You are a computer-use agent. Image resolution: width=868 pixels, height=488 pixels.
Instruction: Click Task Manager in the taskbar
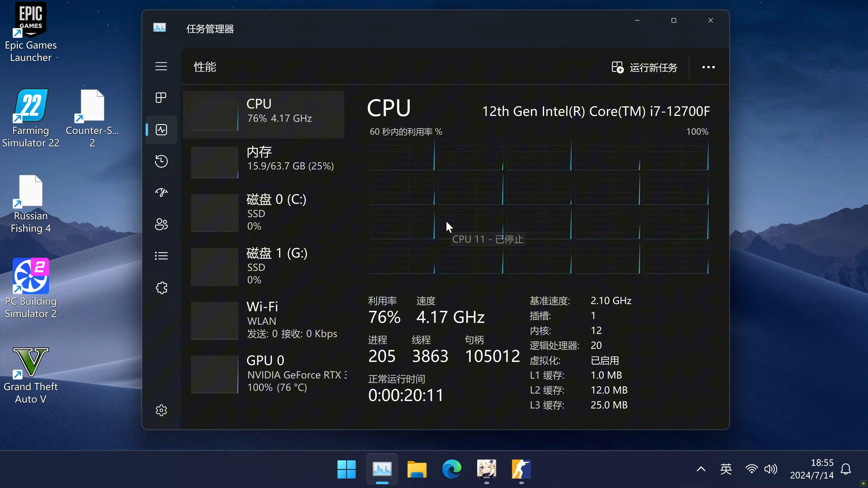pyautogui.click(x=382, y=469)
